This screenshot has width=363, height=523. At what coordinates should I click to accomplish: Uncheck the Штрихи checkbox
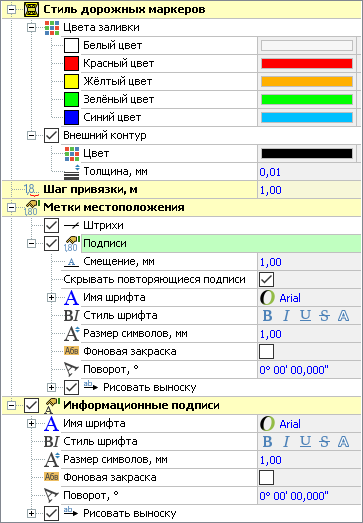(52, 225)
